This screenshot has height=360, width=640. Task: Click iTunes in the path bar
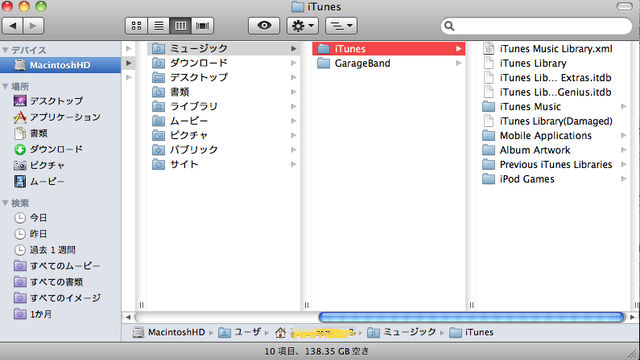(471, 332)
